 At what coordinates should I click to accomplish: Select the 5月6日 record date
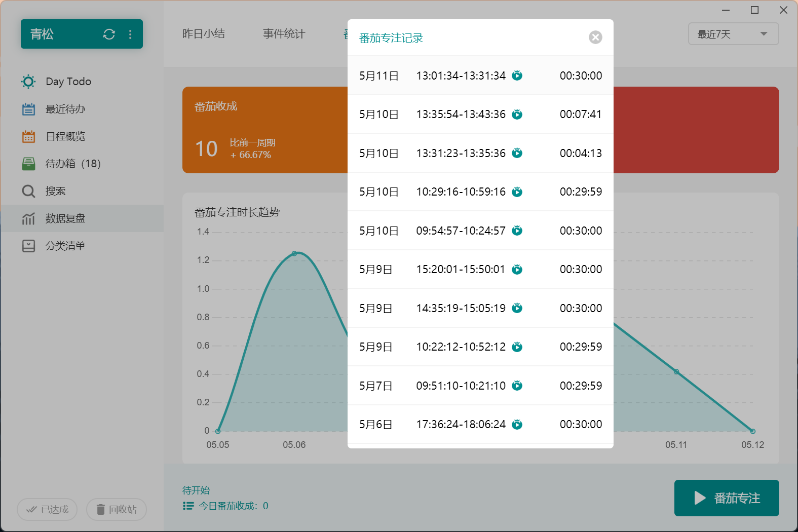(x=376, y=424)
